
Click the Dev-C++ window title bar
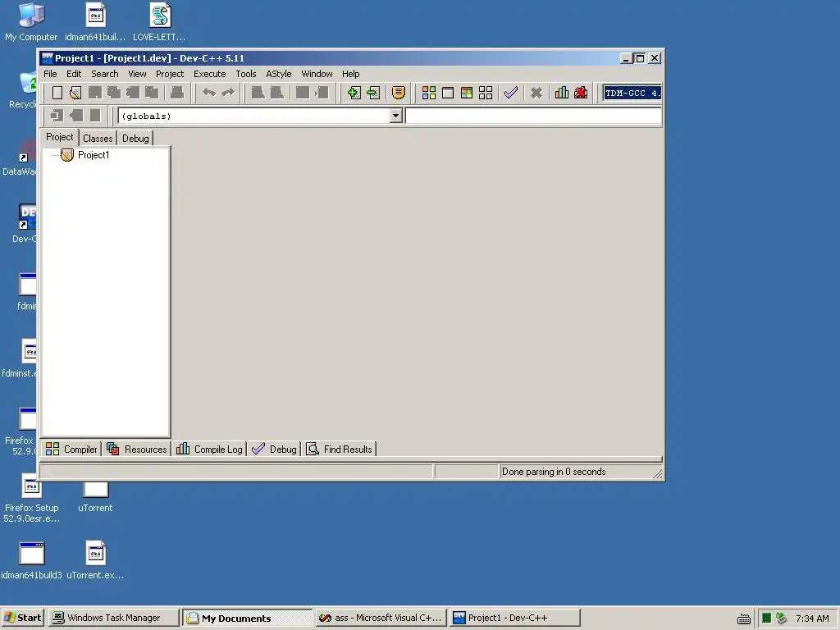coord(329,58)
